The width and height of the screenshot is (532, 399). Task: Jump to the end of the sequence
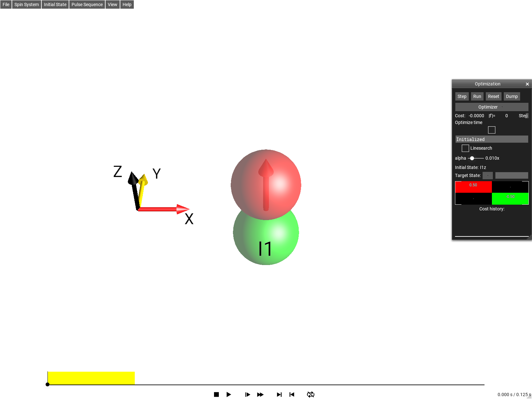[279, 395]
